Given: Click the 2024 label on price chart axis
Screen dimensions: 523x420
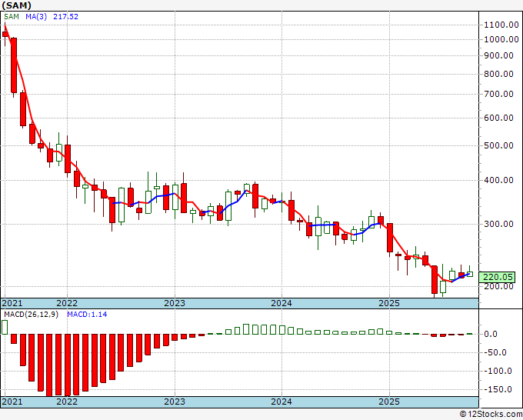Looking at the screenshot, I should click(281, 303).
